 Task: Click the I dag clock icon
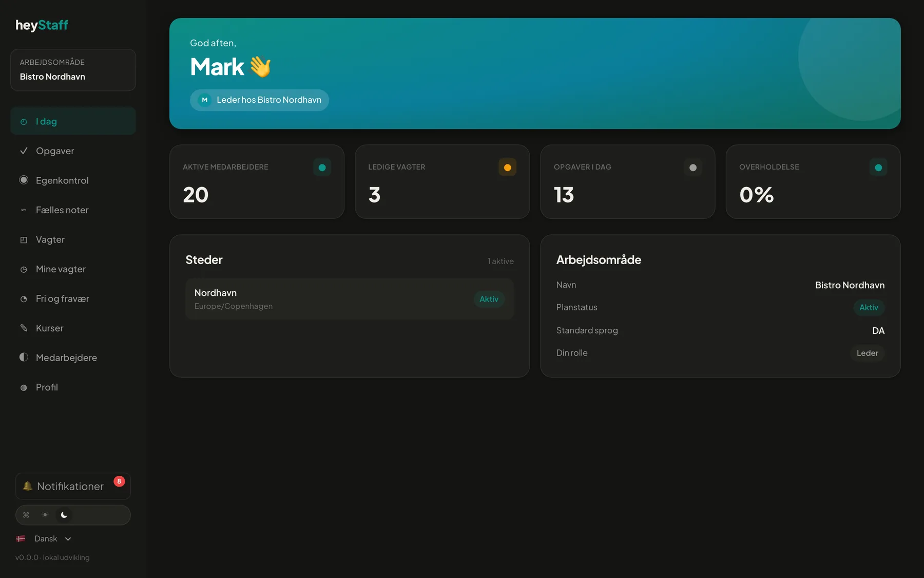24,122
